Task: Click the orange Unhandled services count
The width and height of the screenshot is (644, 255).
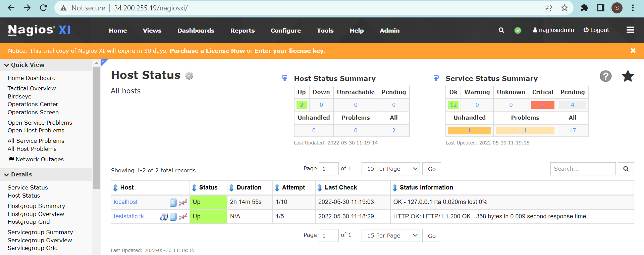Action: tap(469, 130)
